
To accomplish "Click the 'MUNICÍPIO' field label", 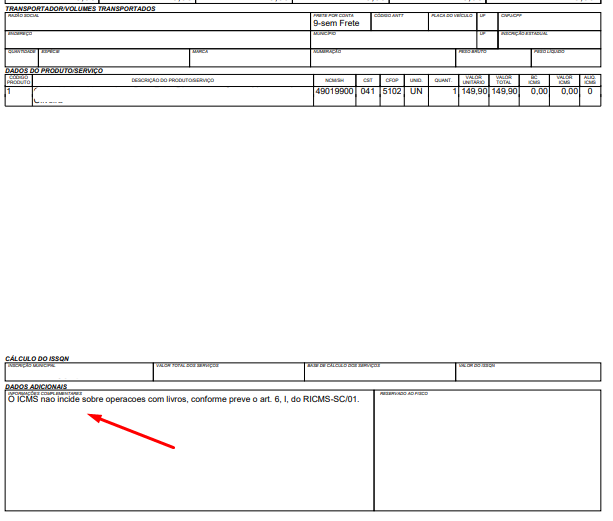I will (324, 34).
